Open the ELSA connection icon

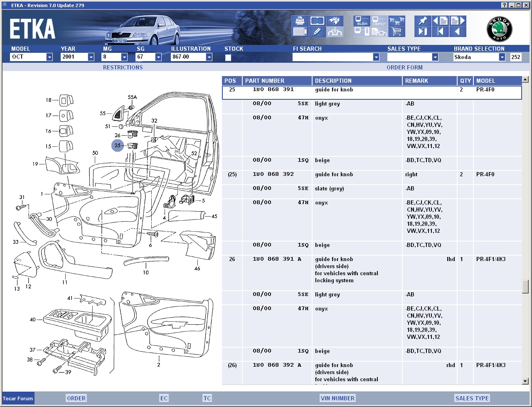pos(362,21)
